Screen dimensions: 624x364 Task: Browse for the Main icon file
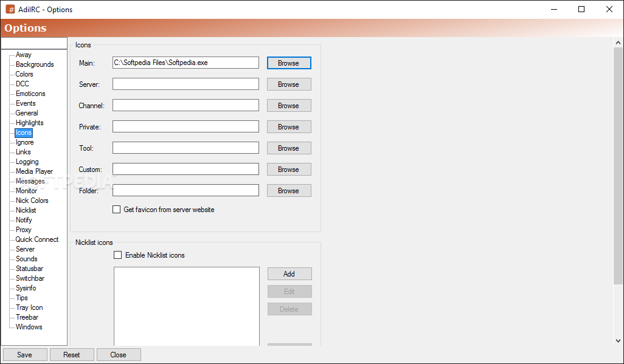(289, 63)
